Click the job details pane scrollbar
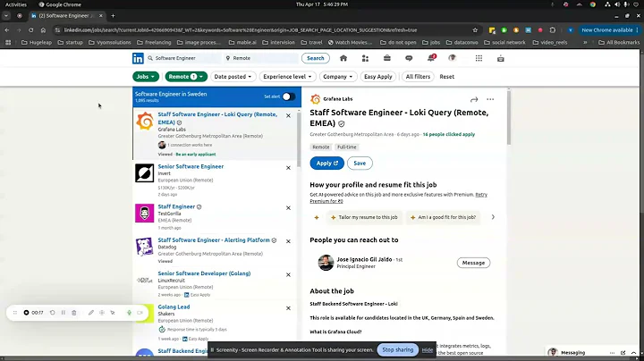 click(x=509, y=117)
